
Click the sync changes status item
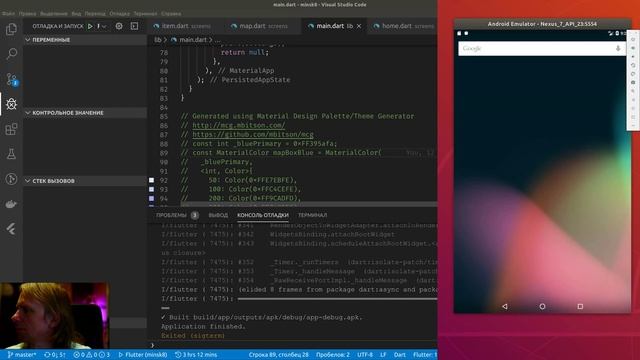pyautogui.click(x=55, y=355)
